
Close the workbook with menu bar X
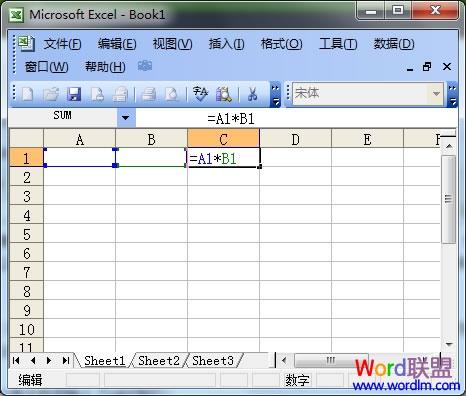click(447, 67)
